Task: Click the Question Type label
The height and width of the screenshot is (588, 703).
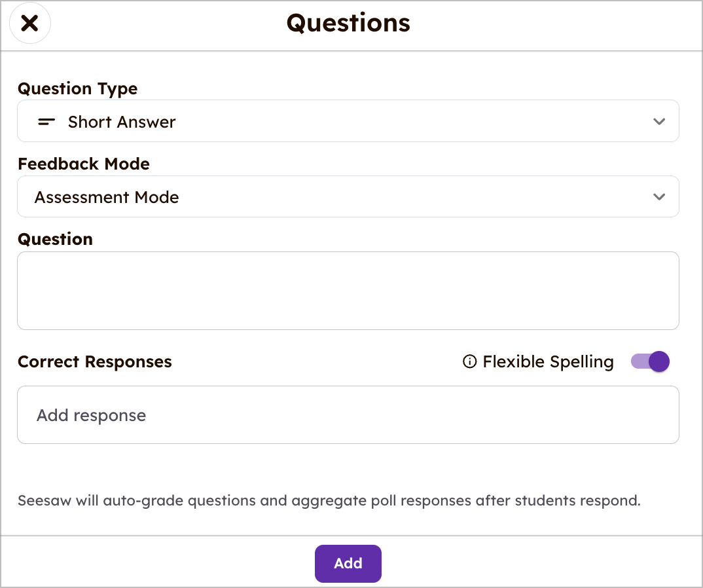Action: point(77,88)
